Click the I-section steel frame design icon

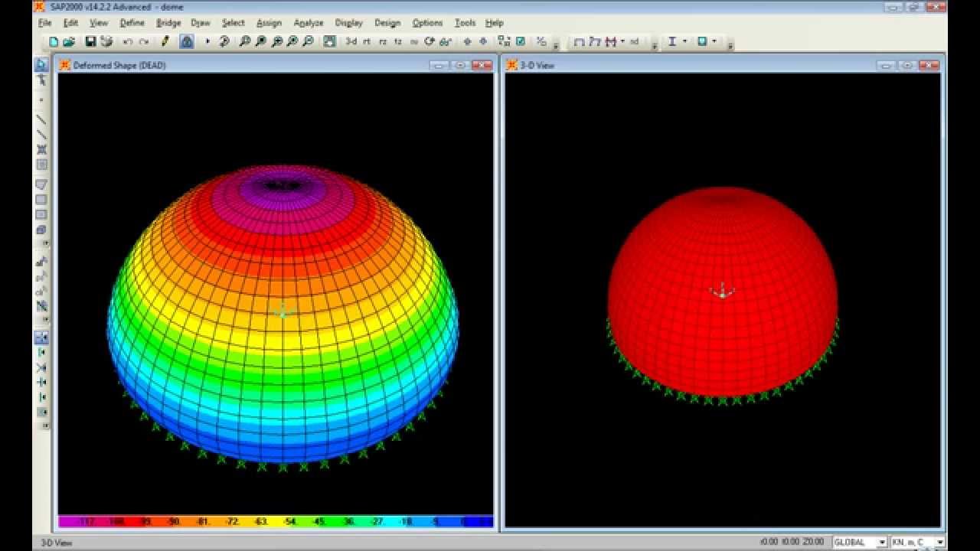[x=672, y=42]
